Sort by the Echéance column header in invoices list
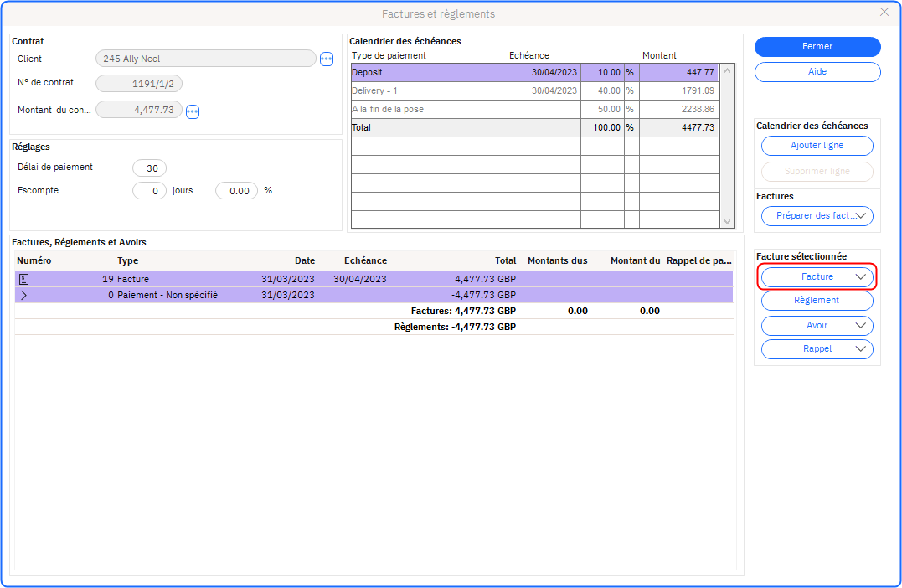The image size is (902, 588). (360, 261)
